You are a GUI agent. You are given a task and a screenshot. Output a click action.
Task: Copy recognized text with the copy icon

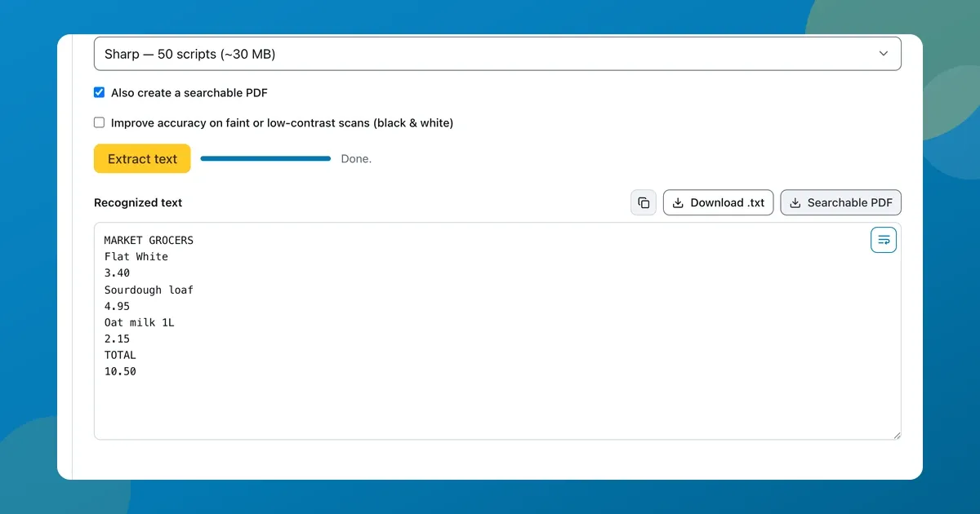(644, 202)
